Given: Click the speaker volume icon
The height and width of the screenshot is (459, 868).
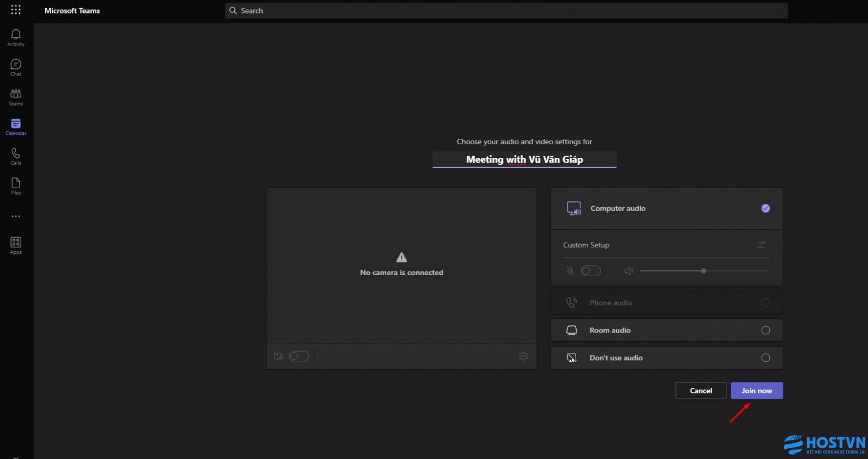Looking at the screenshot, I should [629, 271].
